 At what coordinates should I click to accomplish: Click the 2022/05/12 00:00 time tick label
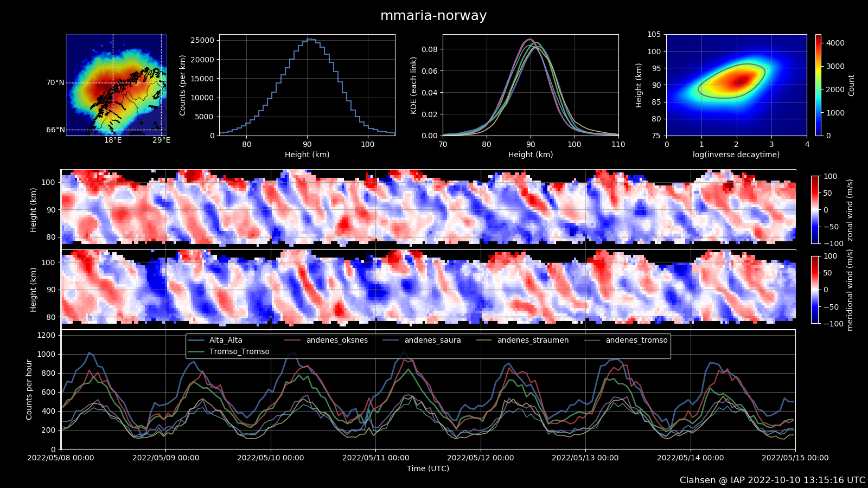[481, 458]
